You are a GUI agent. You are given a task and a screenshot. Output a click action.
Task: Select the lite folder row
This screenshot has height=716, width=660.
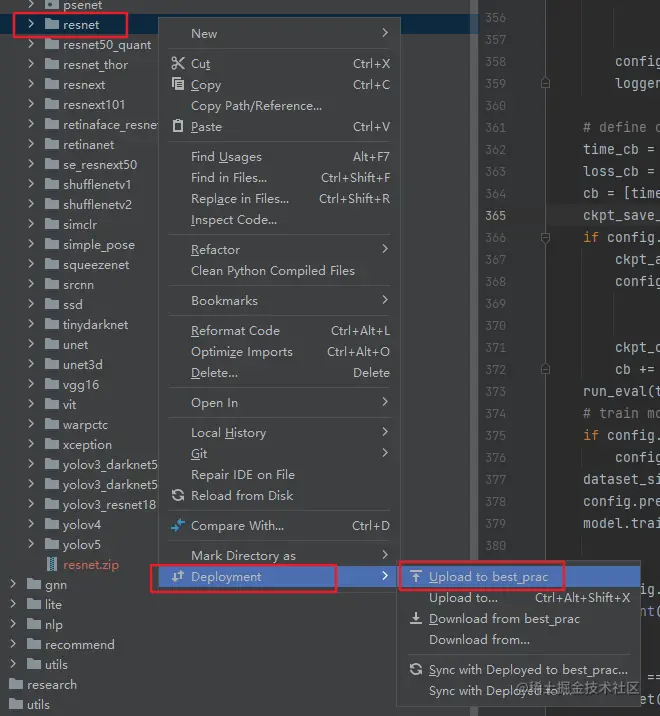click(x=79, y=604)
